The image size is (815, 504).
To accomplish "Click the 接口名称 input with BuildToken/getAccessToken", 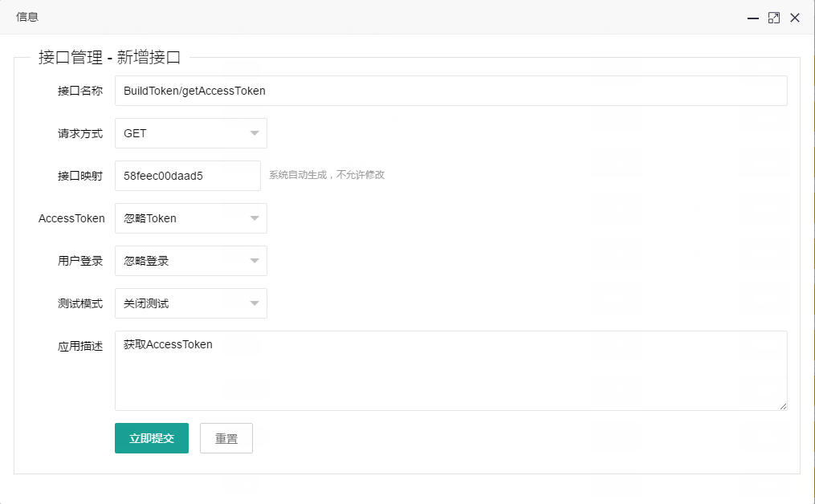I will pyautogui.click(x=450, y=91).
